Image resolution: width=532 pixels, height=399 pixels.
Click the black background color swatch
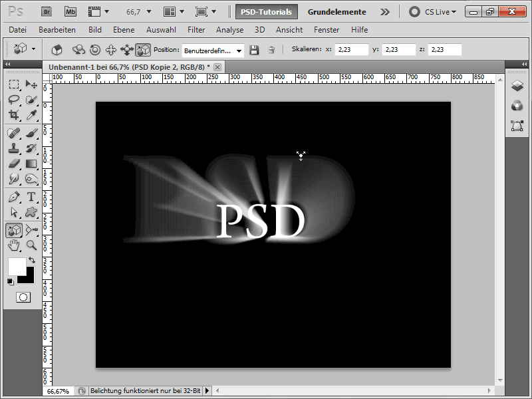pyautogui.click(x=30, y=279)
